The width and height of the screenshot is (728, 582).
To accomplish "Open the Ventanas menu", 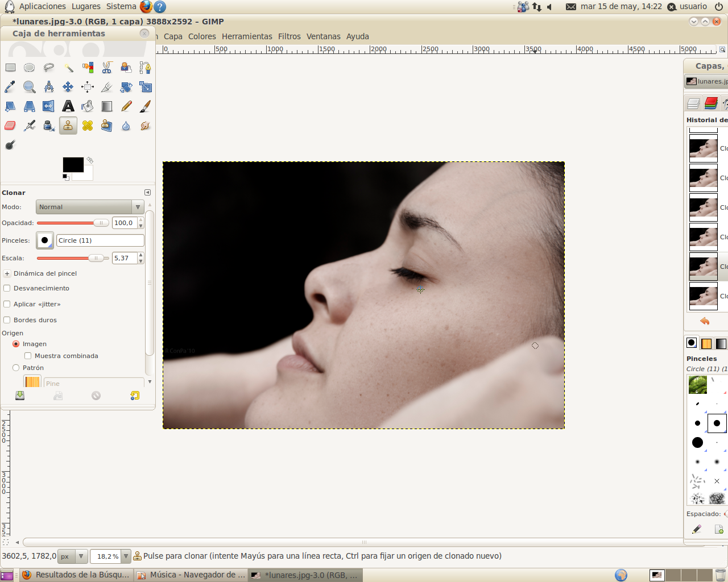I will tap(323, 36).
